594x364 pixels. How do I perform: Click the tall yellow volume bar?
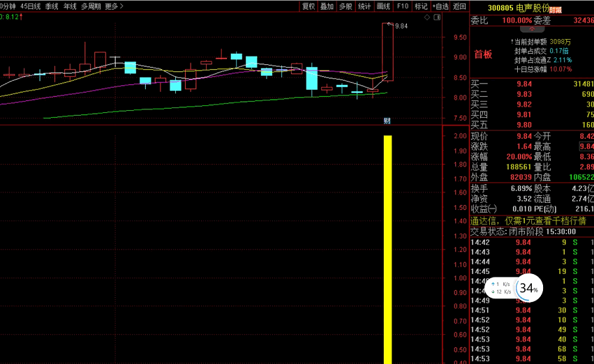(387, 250)
